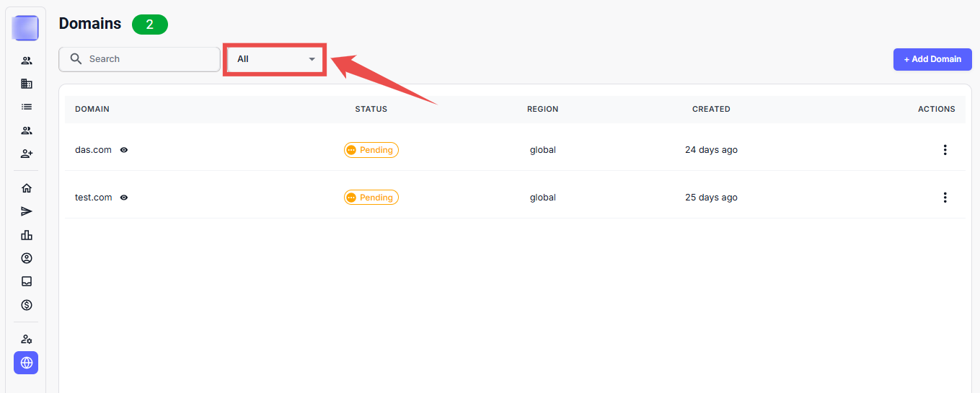Open the dollar sign billing icon
This screenshot has height=393, width=980.
[x=27, y=305]
